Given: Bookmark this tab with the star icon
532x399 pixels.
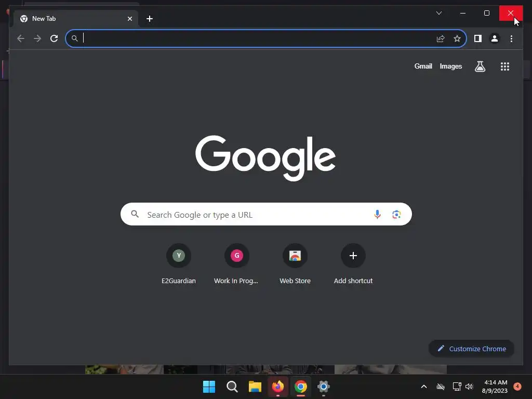Looking at the screenshot, I should click(457, 38).
